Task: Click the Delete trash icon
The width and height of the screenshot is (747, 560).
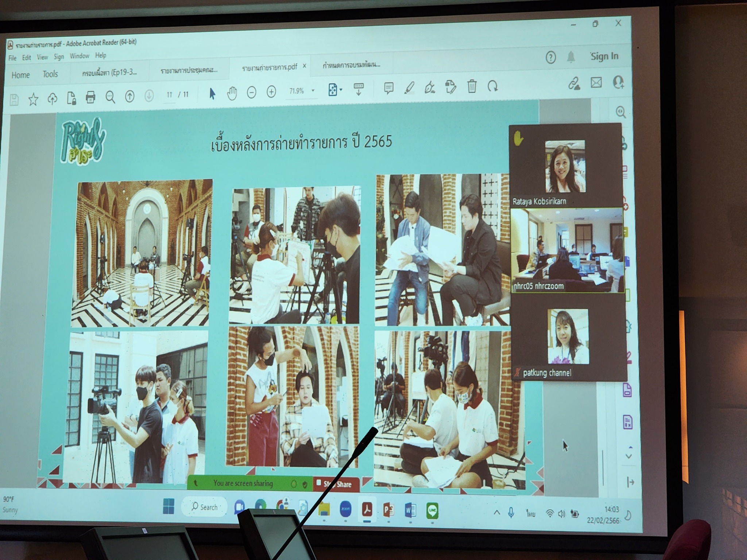Action: click(472, 86)
